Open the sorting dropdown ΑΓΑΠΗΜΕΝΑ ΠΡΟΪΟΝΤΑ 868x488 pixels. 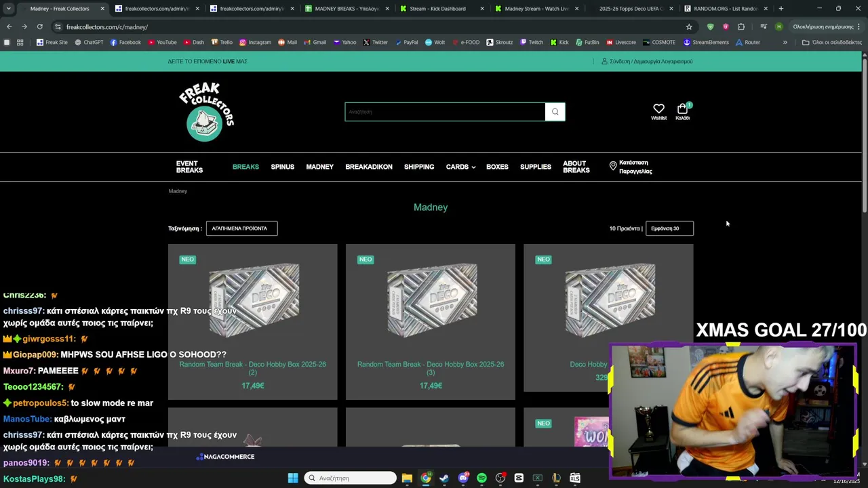(x=241, y=228)
